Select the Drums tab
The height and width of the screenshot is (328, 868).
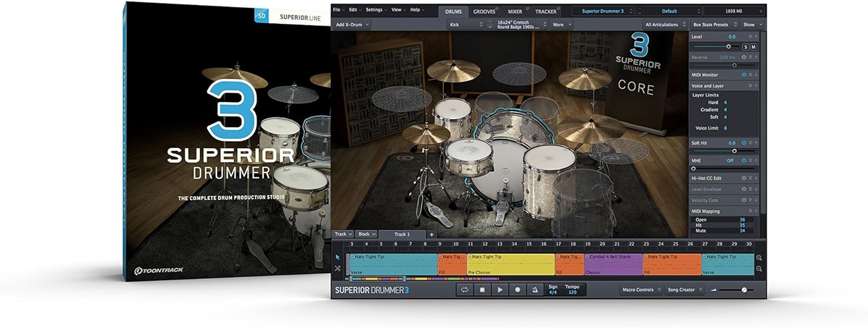pyautogui.click(x=453, y=12)
